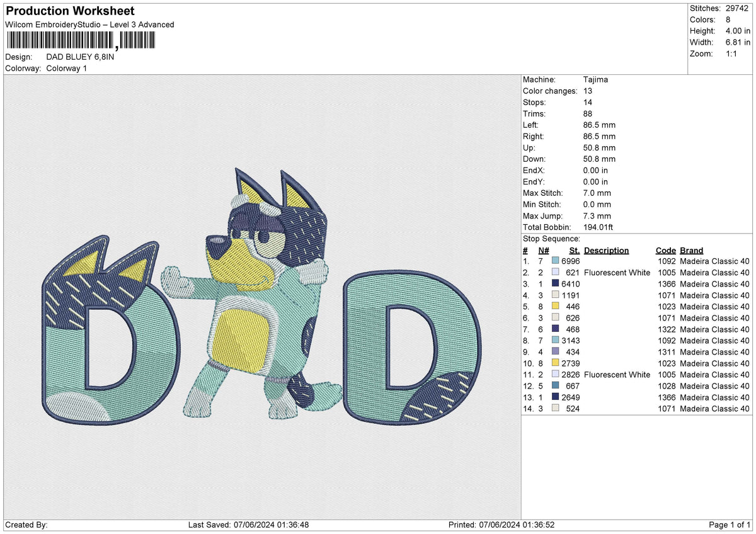Select the design name 'DAD BLUEY 6,8IN'
This screenshot has width=756, height=534.
(x=81, y=57)
